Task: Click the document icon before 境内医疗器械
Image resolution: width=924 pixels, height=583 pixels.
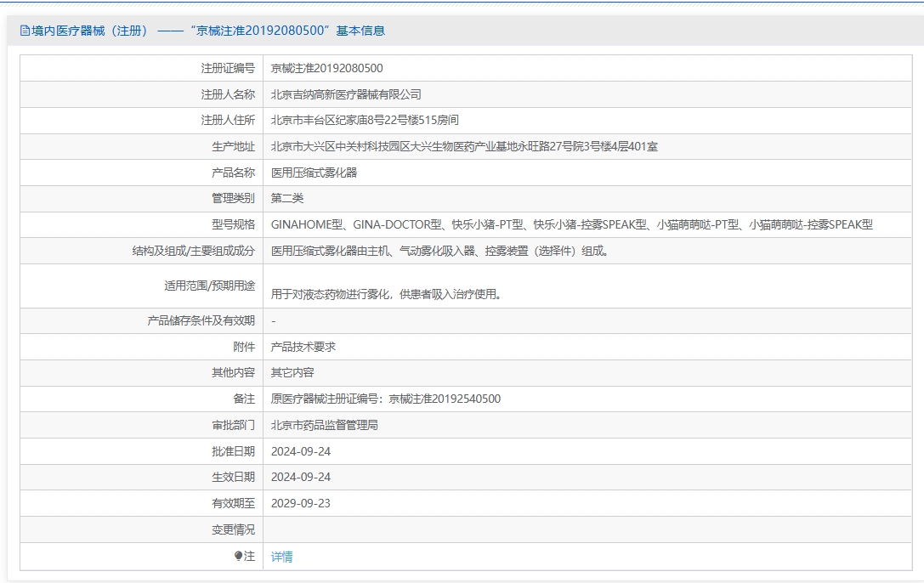Action: (x=25, y=31)
